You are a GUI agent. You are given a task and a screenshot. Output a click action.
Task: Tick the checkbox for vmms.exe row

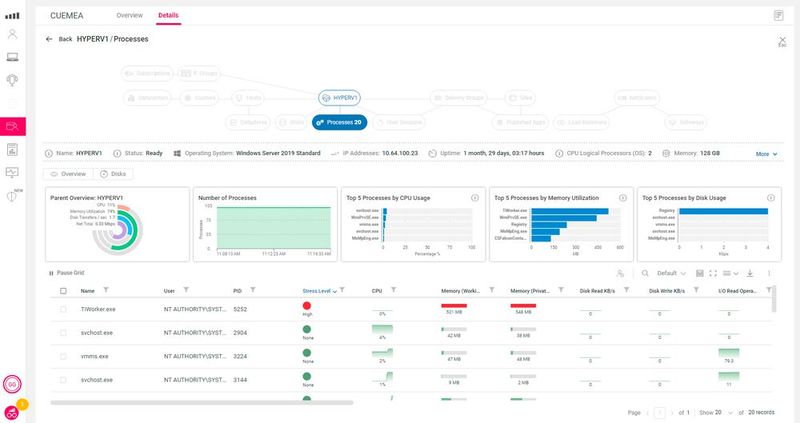64,356
